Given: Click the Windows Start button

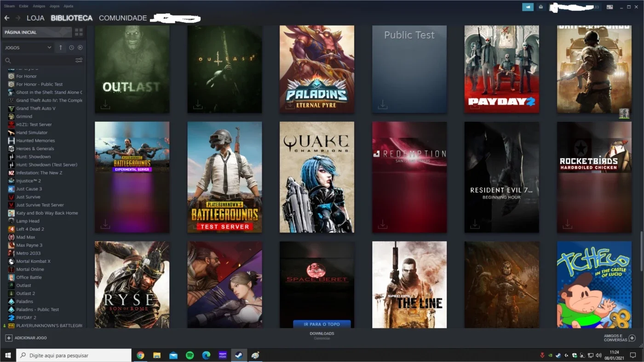Looking at the screenshot, I should (x=8, y=355).
